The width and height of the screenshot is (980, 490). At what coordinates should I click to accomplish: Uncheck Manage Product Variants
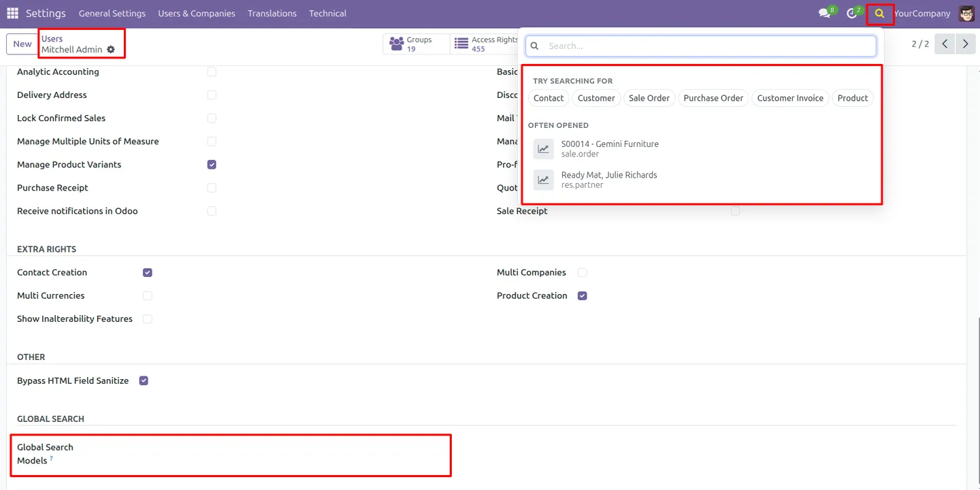tap(212, 164)
